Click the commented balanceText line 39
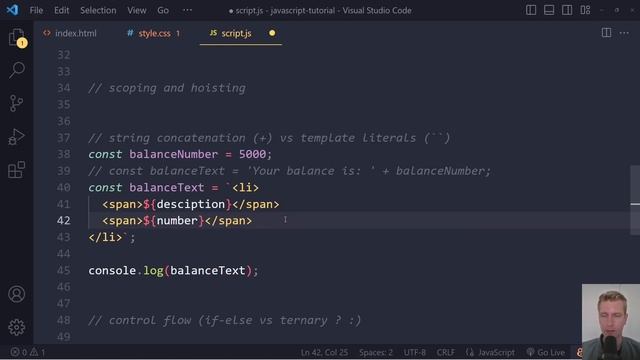Screen dimensions: 640x360 pos(290,171)
